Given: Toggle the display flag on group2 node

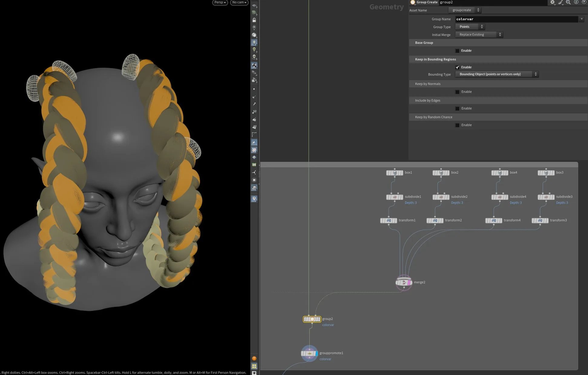Looking at the screenshot, I should point(319,319).
